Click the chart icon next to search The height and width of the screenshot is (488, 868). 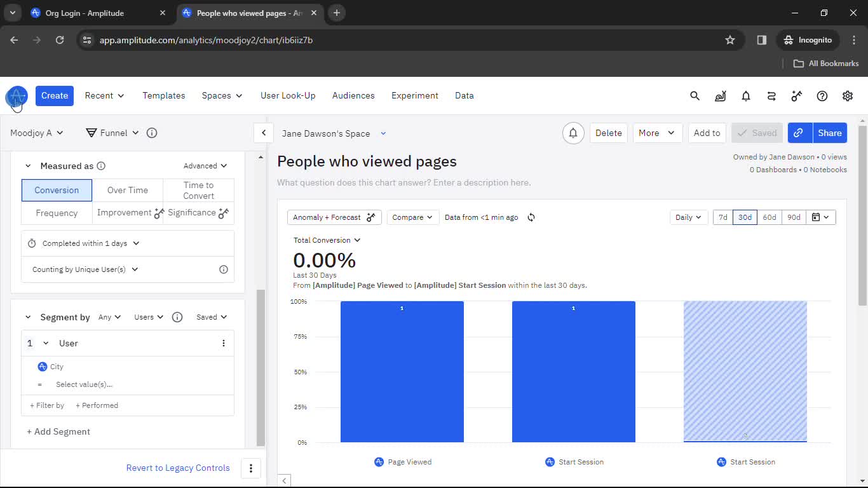pos(720,96)
